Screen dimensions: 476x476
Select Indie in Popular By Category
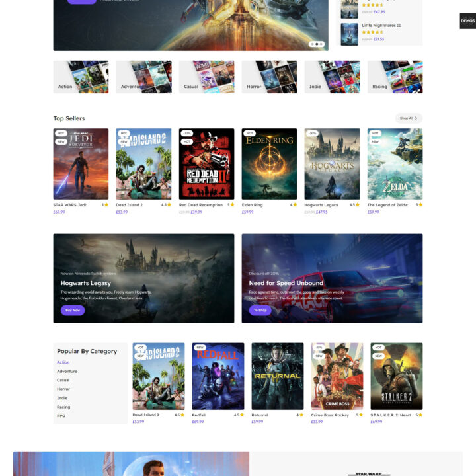62,398
